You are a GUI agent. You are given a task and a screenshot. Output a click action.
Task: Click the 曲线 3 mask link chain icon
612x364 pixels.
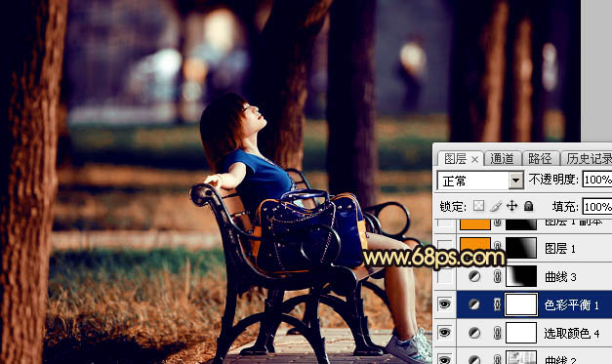[x=497, y=276]
